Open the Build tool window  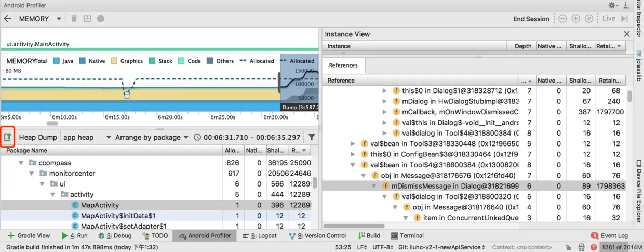tap(368, 235)
